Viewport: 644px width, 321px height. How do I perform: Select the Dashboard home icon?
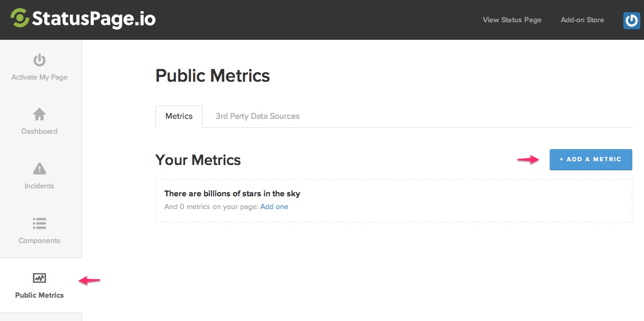click(39, 114)
